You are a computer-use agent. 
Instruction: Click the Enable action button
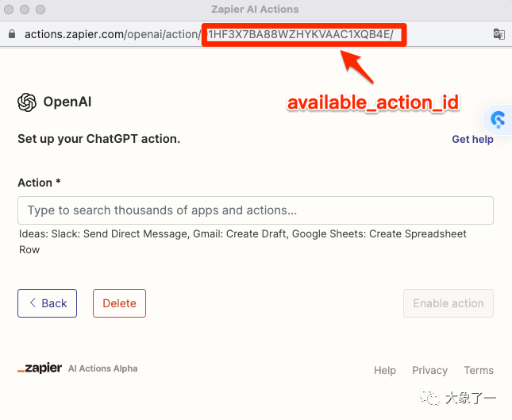448,303
